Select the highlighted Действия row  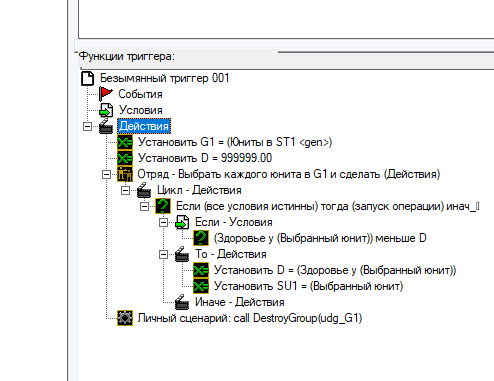coord(144,126)
